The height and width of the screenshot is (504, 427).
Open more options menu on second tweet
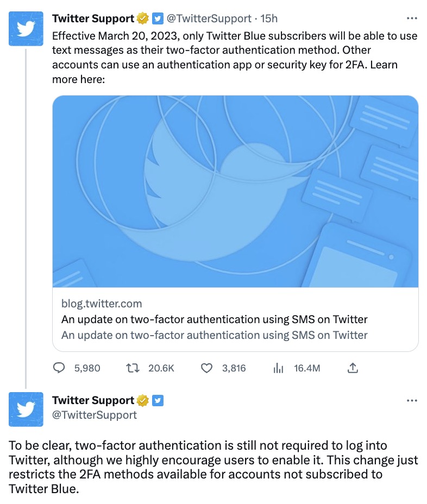[x=412, y=400]
